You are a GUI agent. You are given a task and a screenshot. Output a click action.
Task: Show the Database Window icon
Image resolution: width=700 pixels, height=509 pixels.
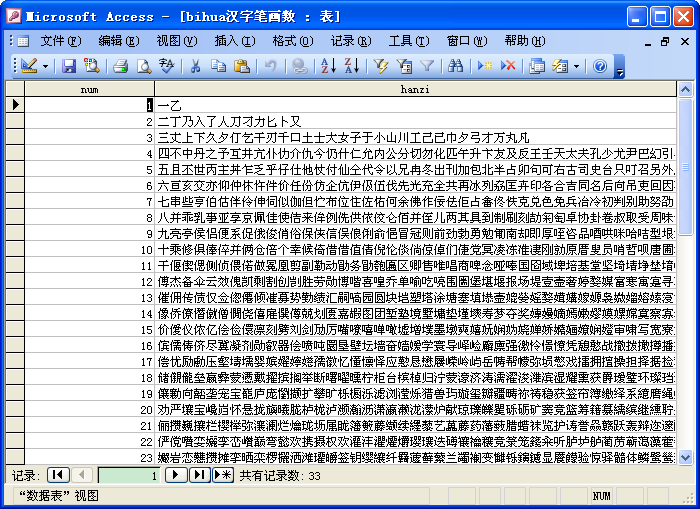pyautogui.click(x=537, y=66)
